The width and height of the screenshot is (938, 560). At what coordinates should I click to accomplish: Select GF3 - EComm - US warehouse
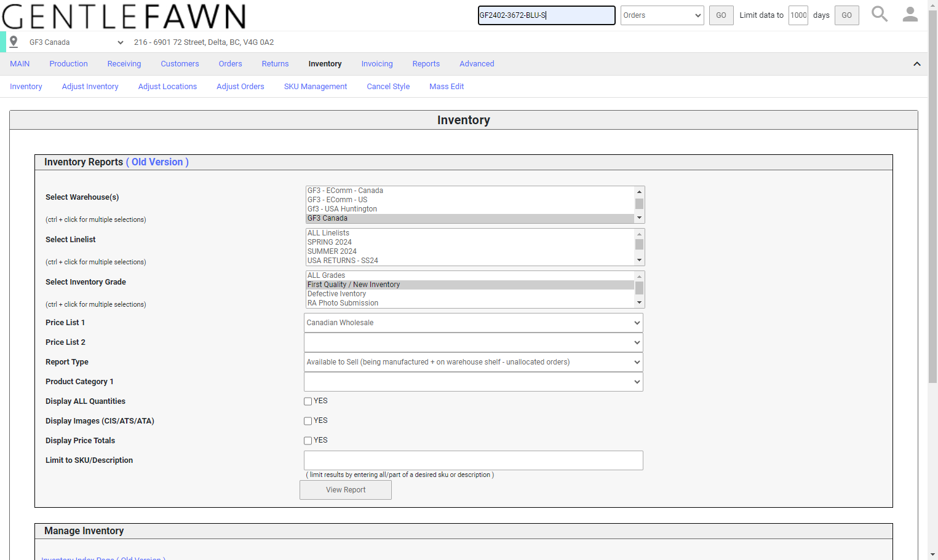pyautogui.click(x=470, y=200)
